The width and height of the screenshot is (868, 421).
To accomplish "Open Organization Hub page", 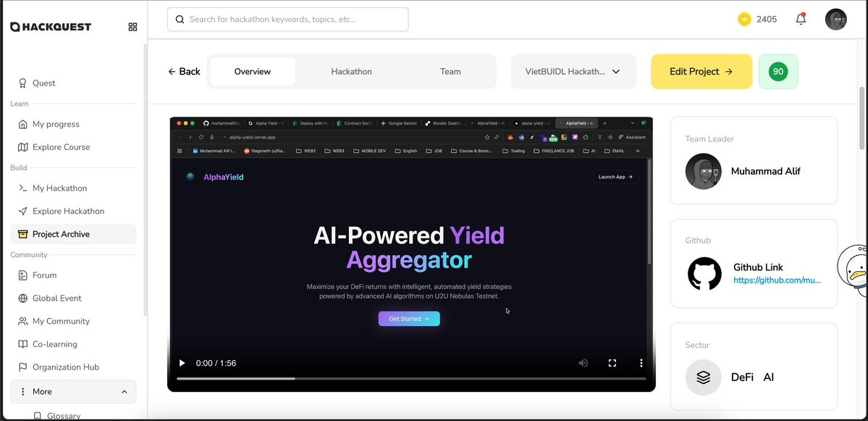I will coord(73,367).
